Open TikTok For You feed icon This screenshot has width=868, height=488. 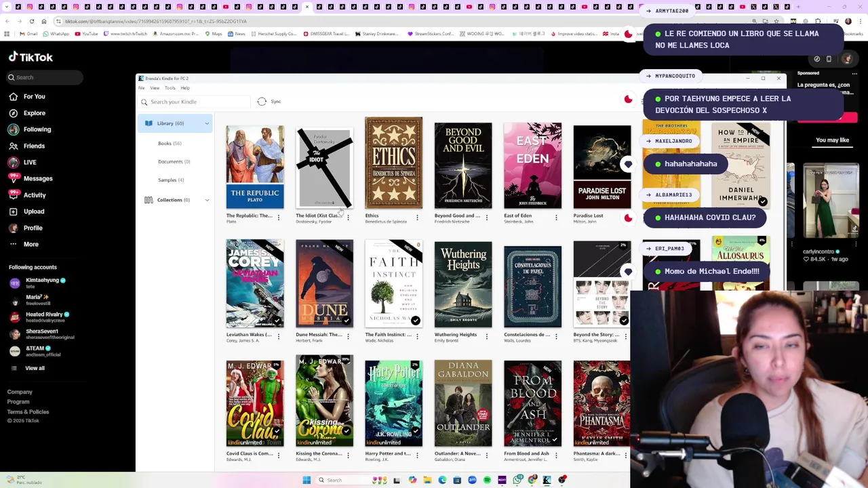(13, 97)
